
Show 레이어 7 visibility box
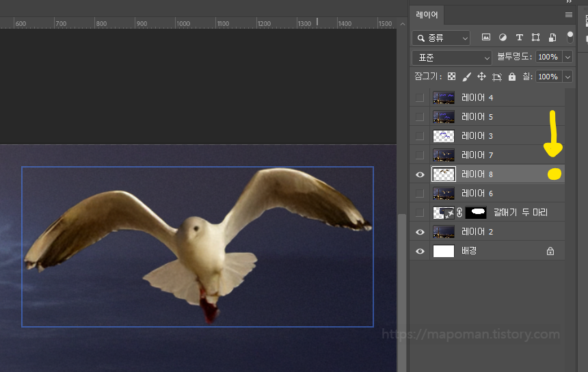pyautogui.click(x=420, y=155)
